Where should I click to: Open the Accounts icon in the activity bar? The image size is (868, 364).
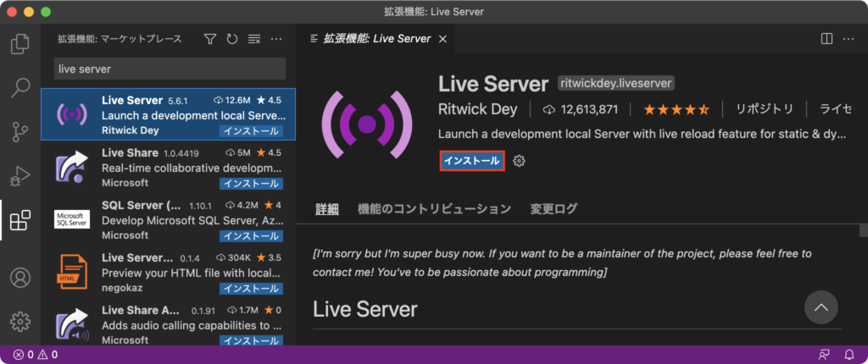[x=20, y=278]
